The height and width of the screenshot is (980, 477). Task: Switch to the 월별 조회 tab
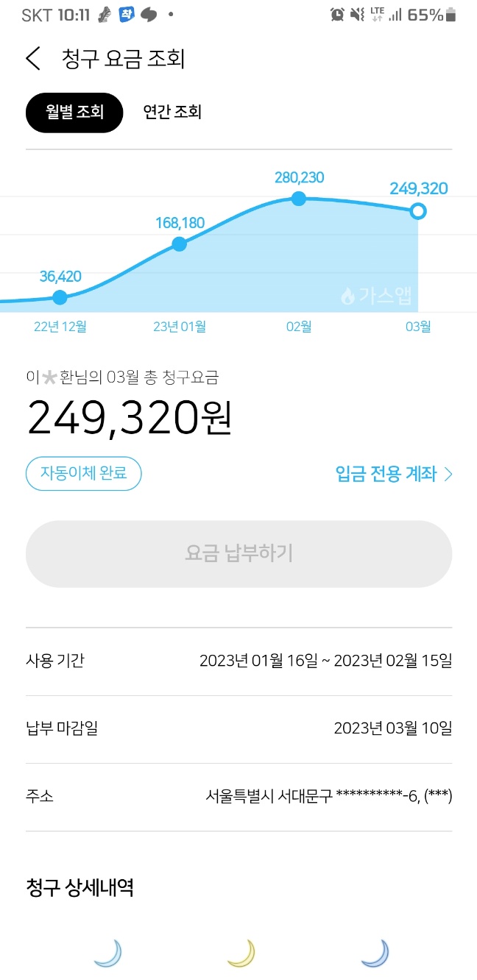click(x=74, y=113)
